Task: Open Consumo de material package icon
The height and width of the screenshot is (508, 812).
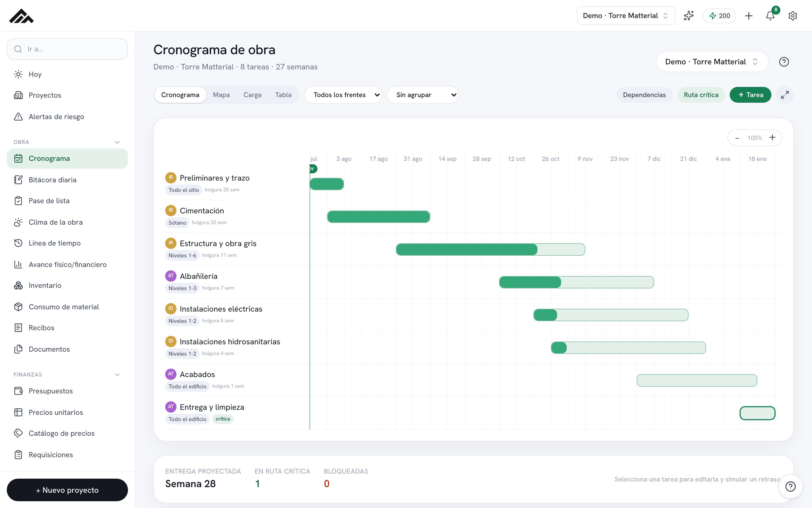Action: coord(18,307)
